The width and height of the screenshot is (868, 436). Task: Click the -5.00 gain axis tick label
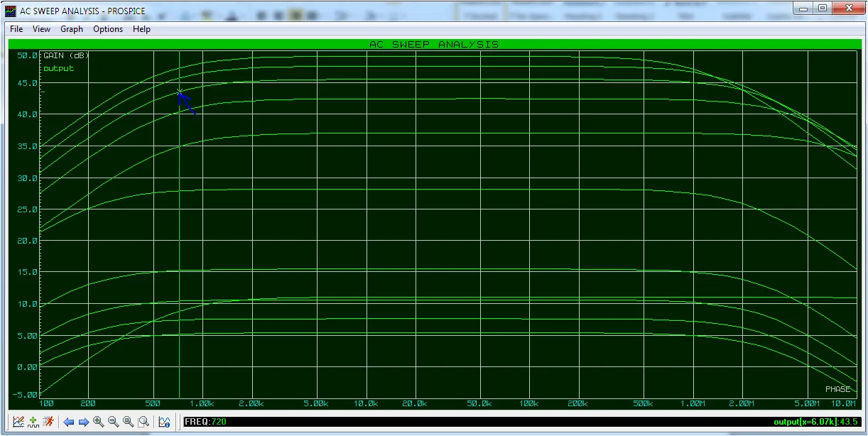pos(25,395)
